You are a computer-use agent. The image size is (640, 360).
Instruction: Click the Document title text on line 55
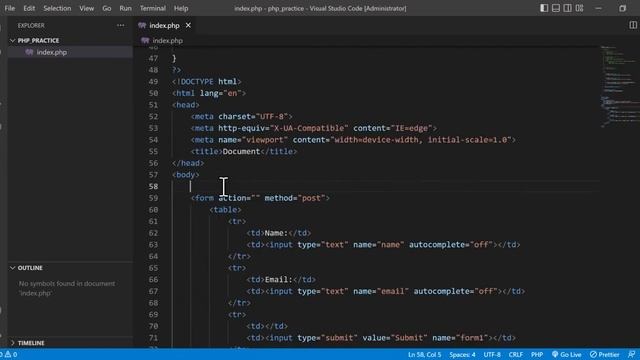click(241, 151)
